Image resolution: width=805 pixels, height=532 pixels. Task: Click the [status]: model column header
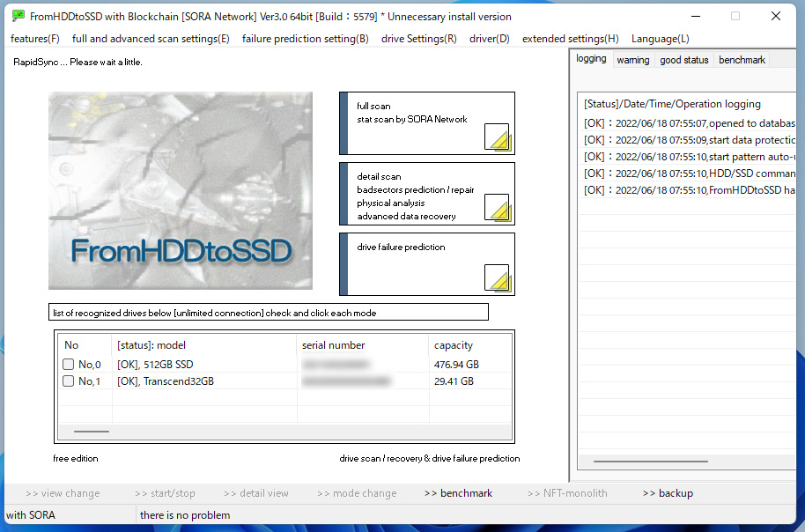tap(203, 345)
